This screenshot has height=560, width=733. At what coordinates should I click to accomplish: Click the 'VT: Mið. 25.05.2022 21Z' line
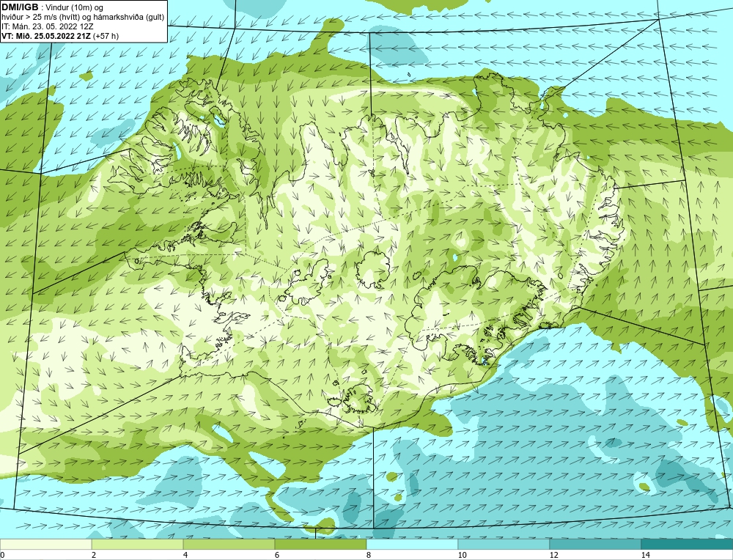click(x=47, y=36)
